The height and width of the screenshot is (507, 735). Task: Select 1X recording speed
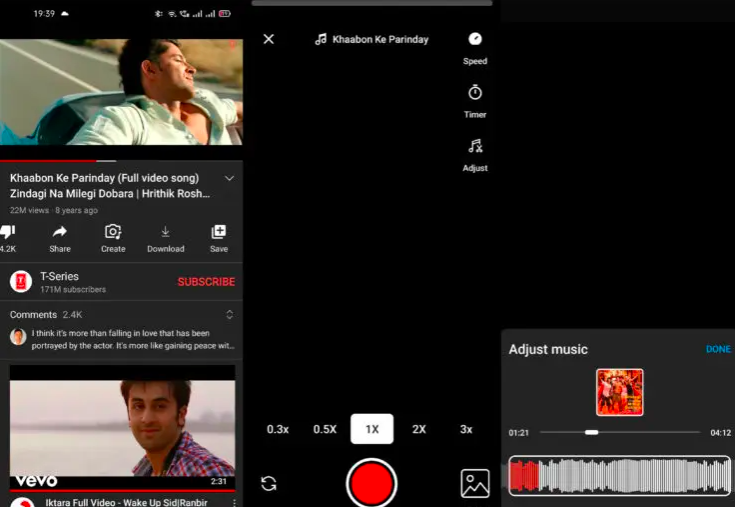point(372,429)
